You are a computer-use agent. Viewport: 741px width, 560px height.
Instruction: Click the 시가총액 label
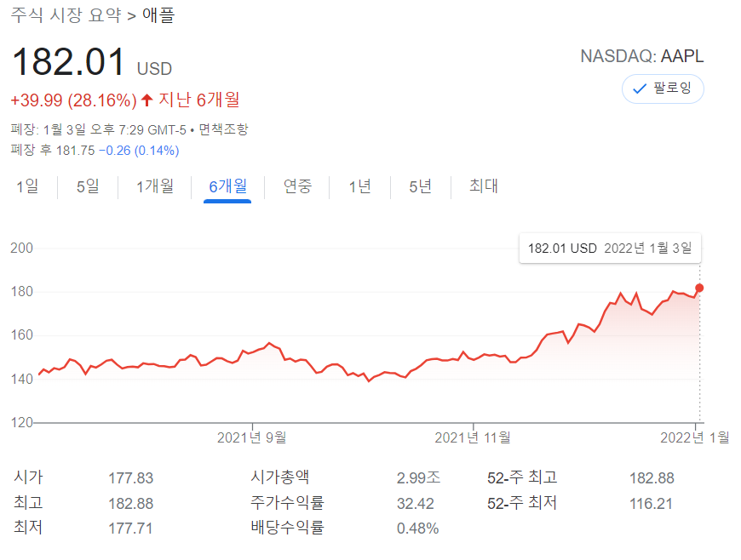point(279,477)
